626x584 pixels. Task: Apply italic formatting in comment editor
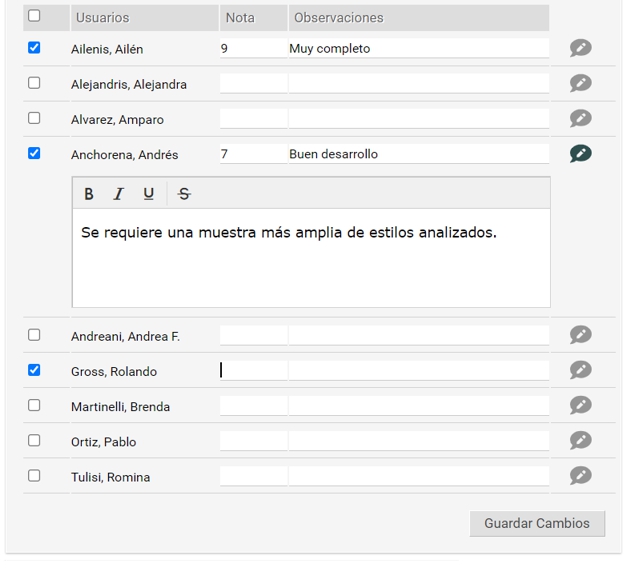pyautogui.click(x=118, y=194)
